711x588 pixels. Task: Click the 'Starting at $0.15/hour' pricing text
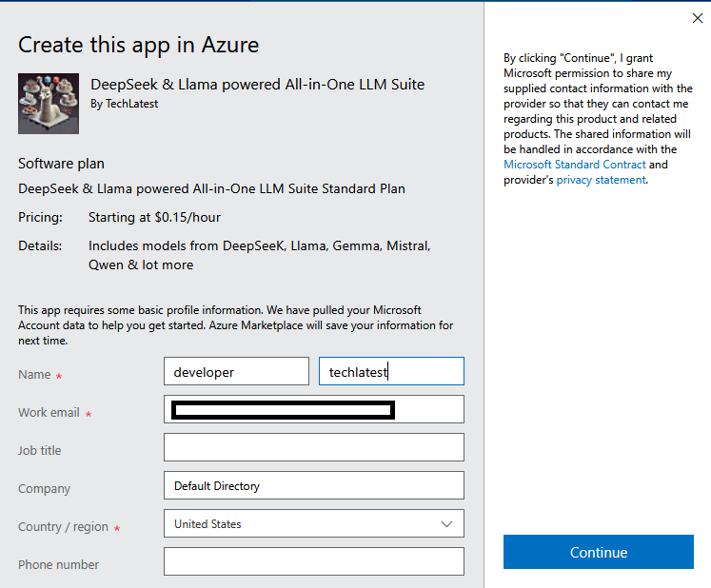click(154, 217)
